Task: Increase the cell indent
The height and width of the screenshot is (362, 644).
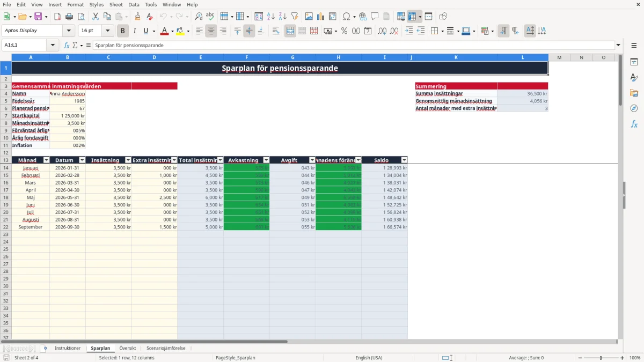Action: [x=409, y=31]
